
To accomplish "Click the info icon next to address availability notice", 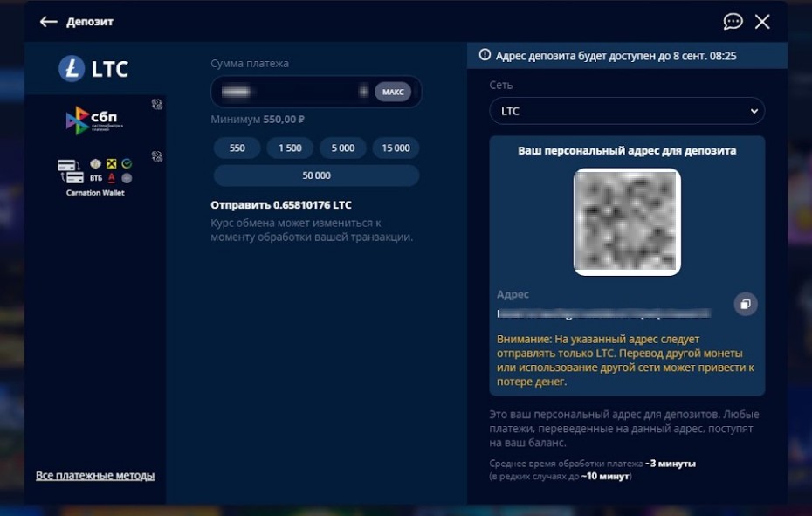I will (485, 55).
